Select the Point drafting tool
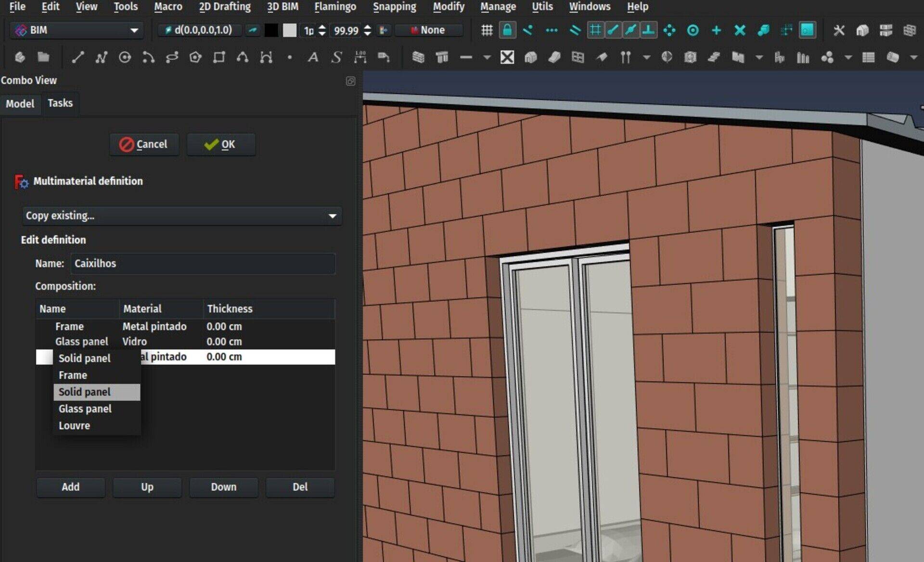 click(x=289, y=58)
